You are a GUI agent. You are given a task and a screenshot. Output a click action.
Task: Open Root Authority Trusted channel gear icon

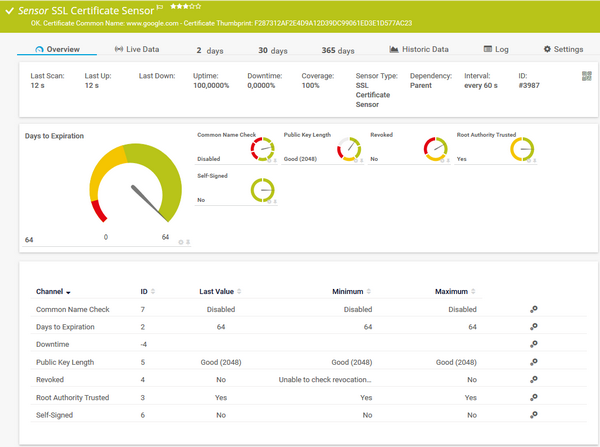pos(534,397)
